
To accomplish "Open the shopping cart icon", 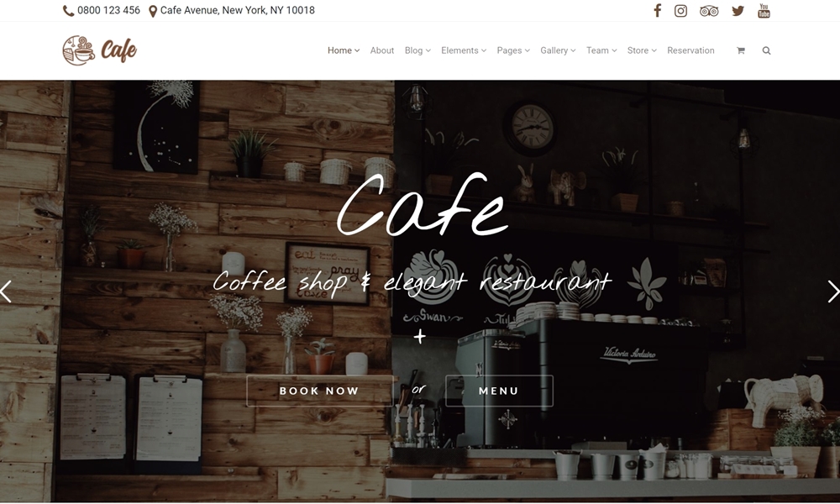I will [740, 50].
